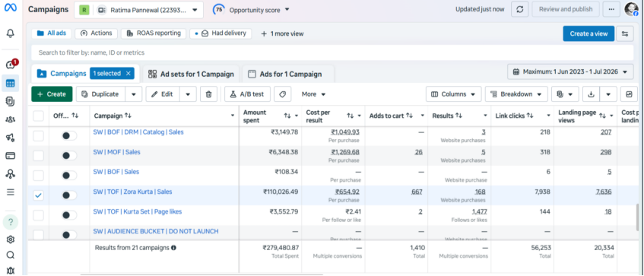This screenshot has height=276, width=644.
Task: Open the sidebar Search magnifier icon
Action: [x=11, y=255]
